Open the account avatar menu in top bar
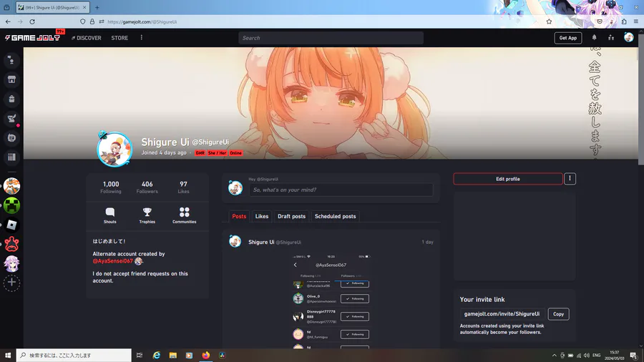Image resolution: width=644 pixels, height=362 pixels. coord(628,37)
